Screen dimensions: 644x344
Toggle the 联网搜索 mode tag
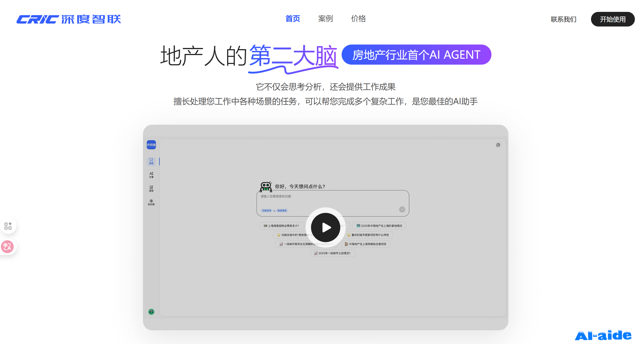point(282,211)
